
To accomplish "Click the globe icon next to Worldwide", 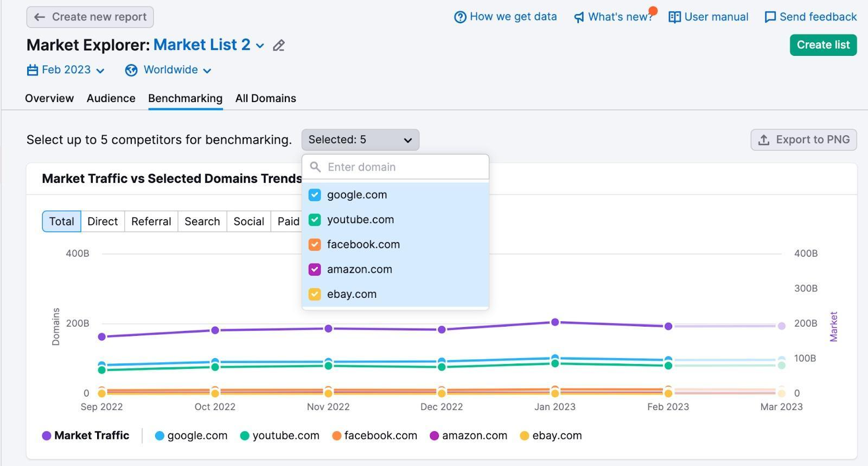I will pos(131,70).
